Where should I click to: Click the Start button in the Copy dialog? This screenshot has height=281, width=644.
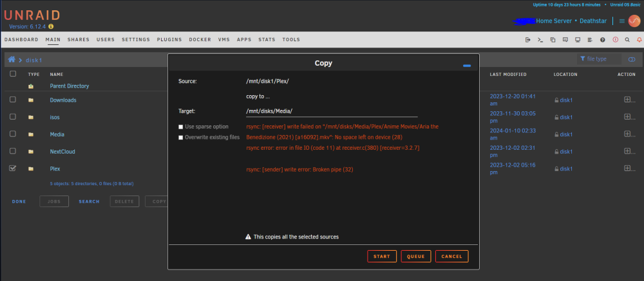coord(382,257)
